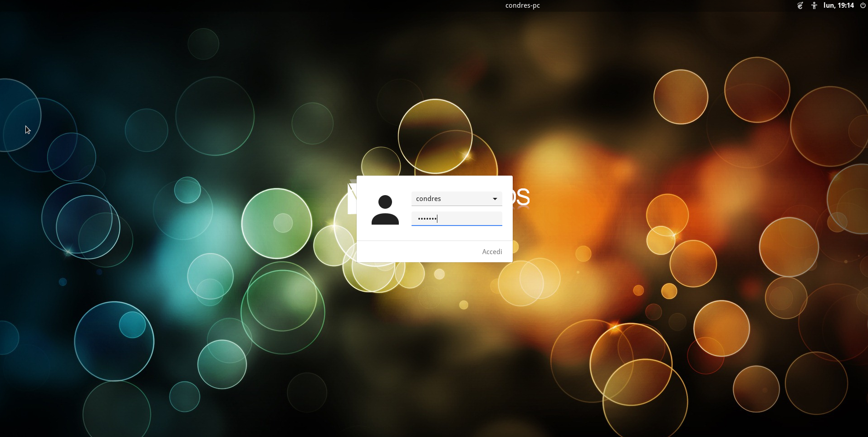This screenshot has height=437, width=868.
Task: Click the condres-pc hostname label
Action: point(522,5)
